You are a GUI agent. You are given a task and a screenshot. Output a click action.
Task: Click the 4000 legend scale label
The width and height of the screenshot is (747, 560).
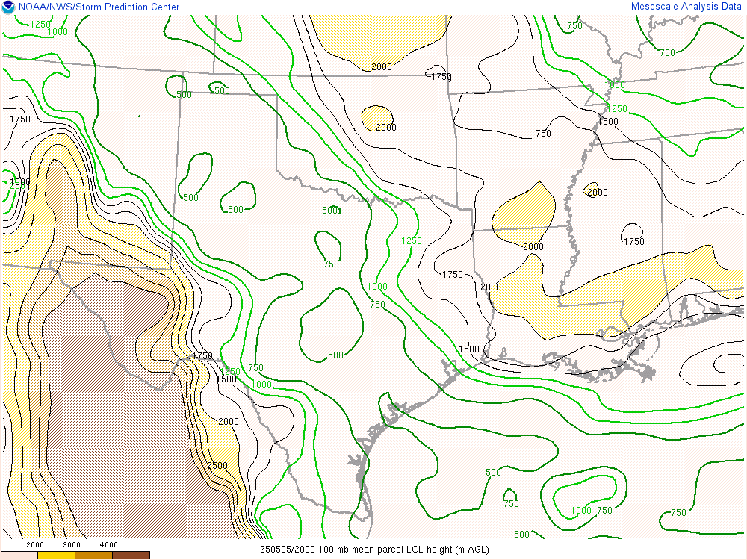click(109, 545)
